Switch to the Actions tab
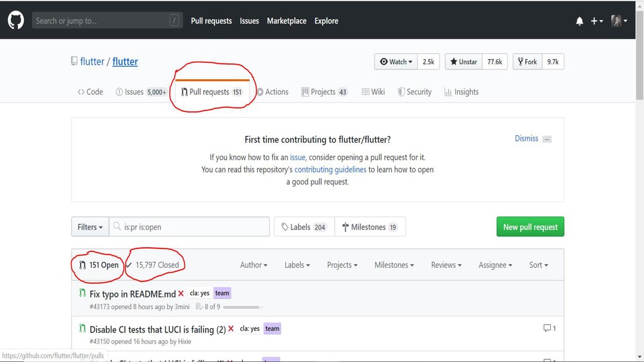Image resolution: width=644 pixels, height=362 pixels. [273, 92]
